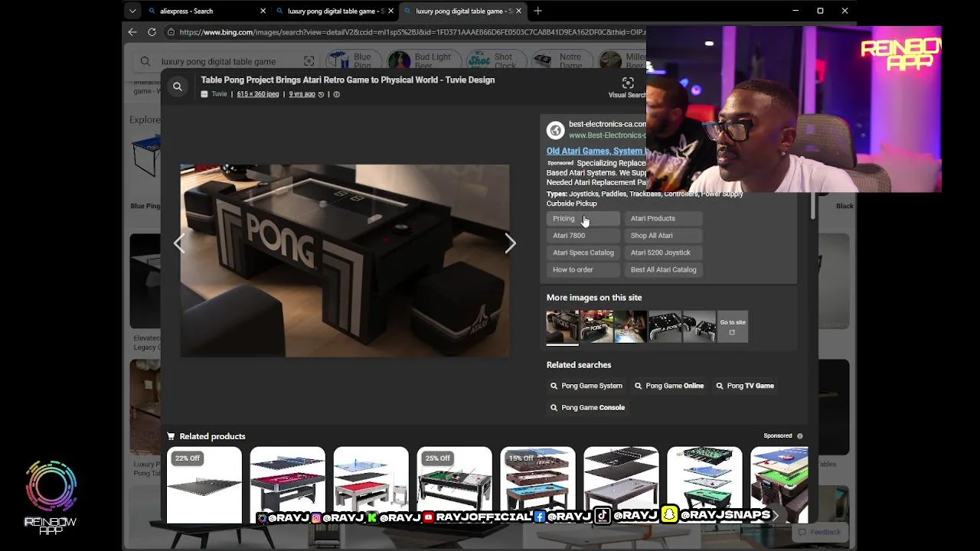Go back to the previous page
The height and width of the screenshot is (551, 980).
point(132,32)
